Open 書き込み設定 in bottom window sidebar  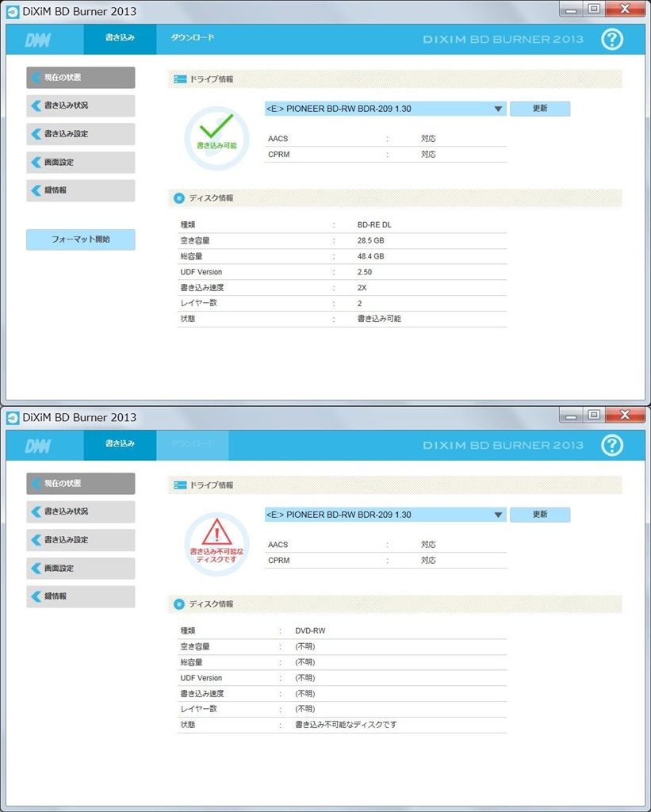(81, 540)
